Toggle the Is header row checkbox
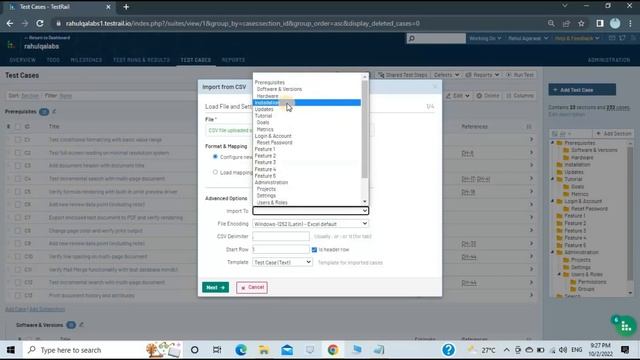 (314, 250)
